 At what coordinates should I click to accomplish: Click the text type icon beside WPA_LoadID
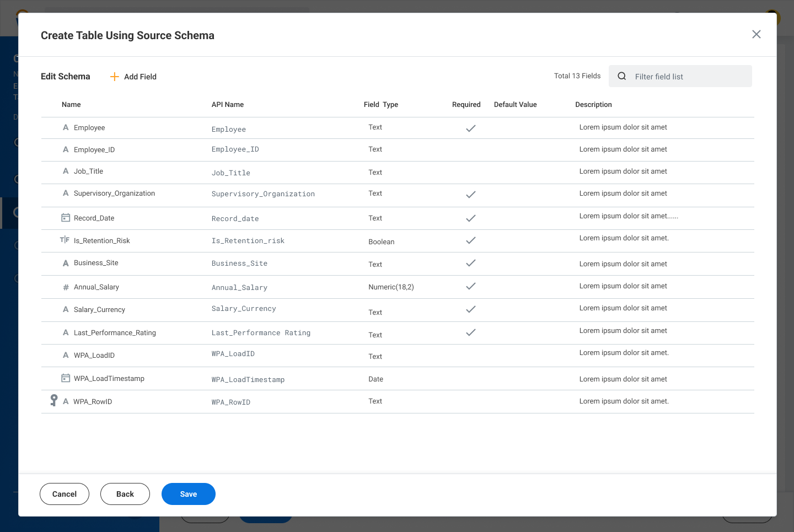[x=66, y=355]
